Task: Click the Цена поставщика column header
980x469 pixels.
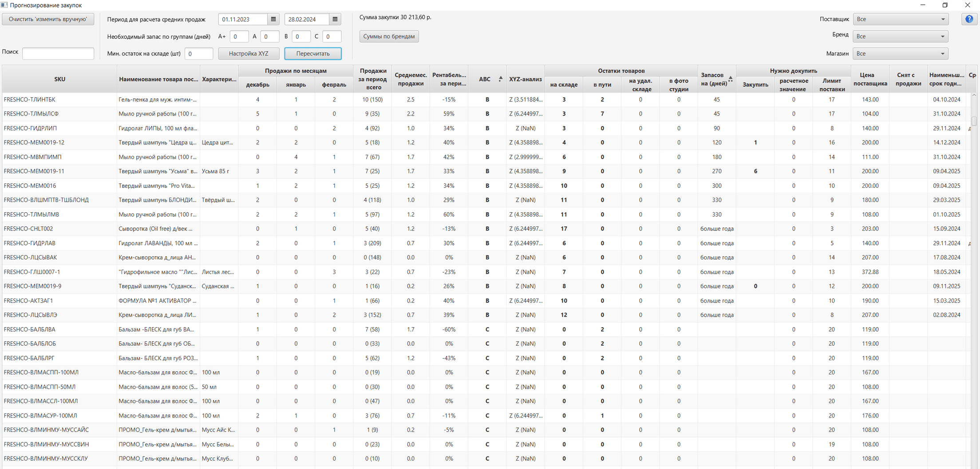Action: tap(870, 79)
